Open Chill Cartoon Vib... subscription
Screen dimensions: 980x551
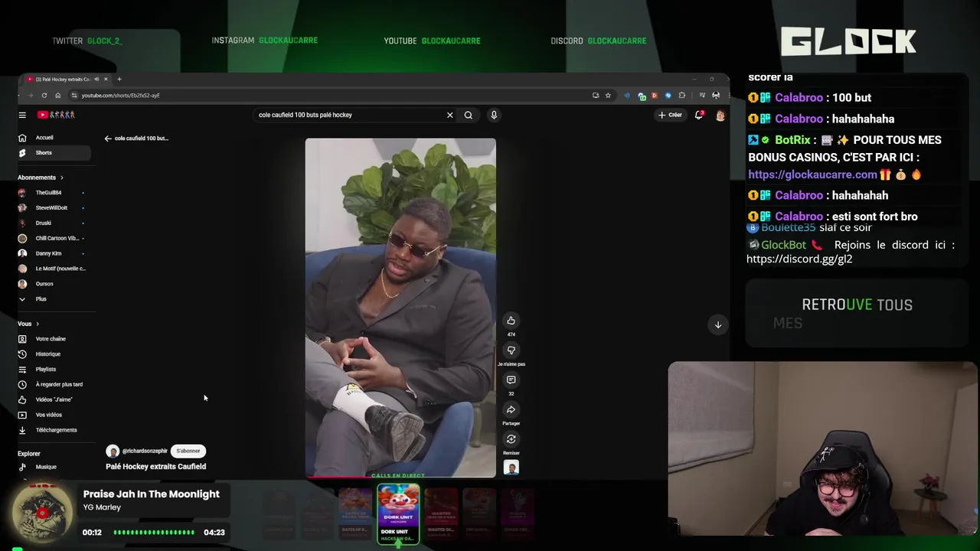click(52, 238)
